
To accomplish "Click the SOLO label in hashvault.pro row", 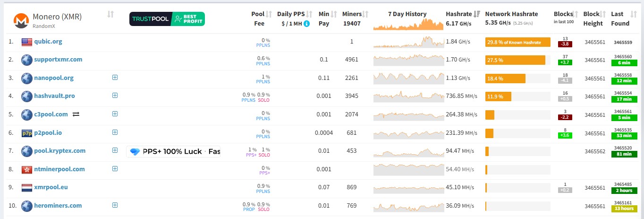I will point(263,100).
